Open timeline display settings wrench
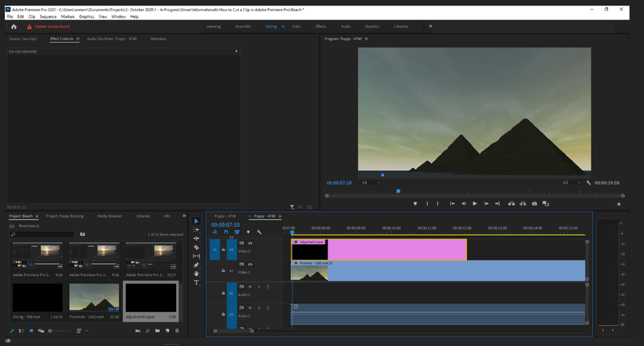The image size is (644, 346). tap(259, 232)
